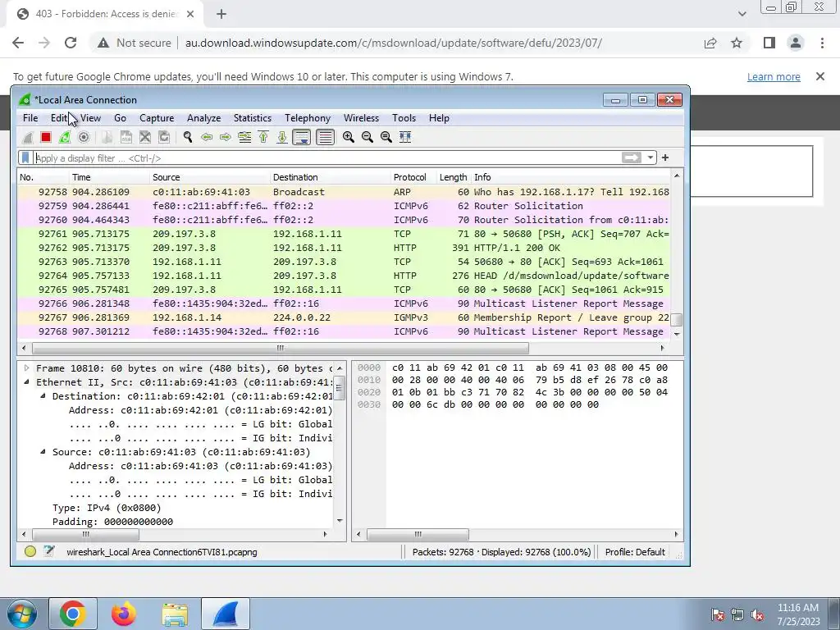Go back in packet history arrow

click(206, 137)
